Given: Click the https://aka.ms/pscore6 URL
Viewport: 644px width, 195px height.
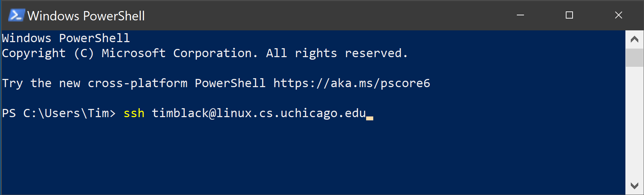Looking at the screenshot, I should (x=352, y=83).
